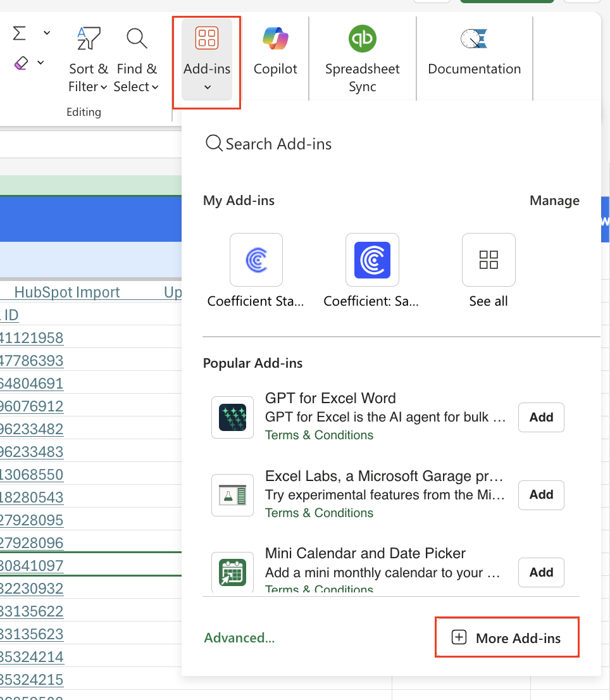Image resolution: width=610 pixels, height=700 pixels.
Task: Click the Sort & Filter icon
Action: (x=88, y=39)
